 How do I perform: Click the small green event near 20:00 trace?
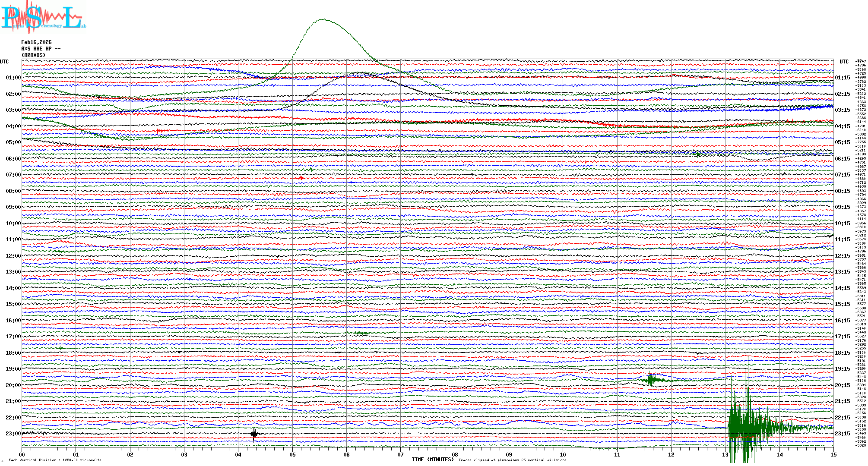coord(651,380)
